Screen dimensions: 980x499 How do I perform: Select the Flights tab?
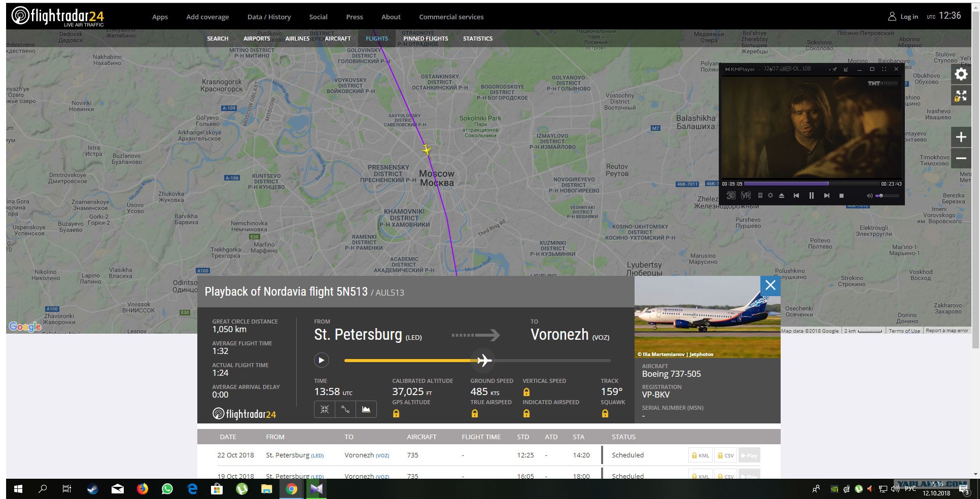pos(377,39)
